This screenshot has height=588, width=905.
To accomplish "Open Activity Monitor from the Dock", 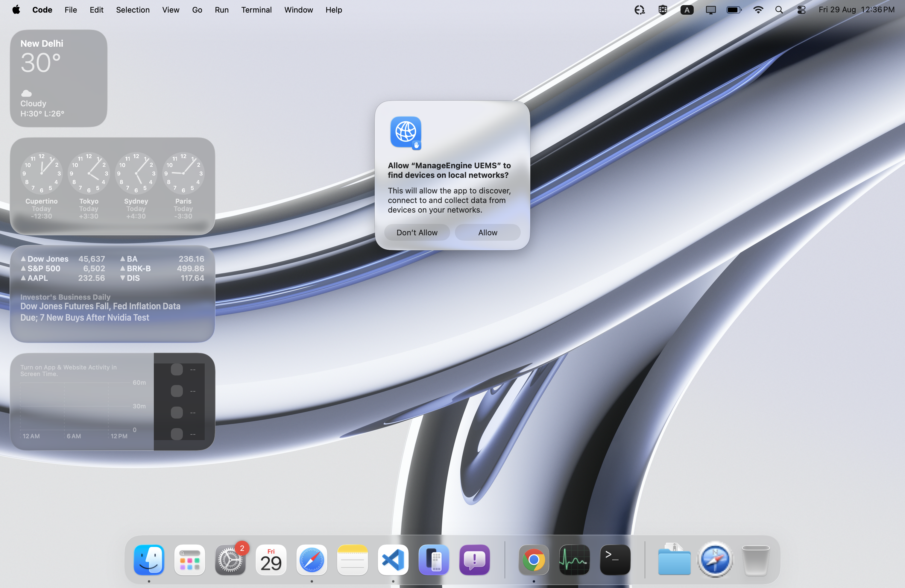I will 574,560.
